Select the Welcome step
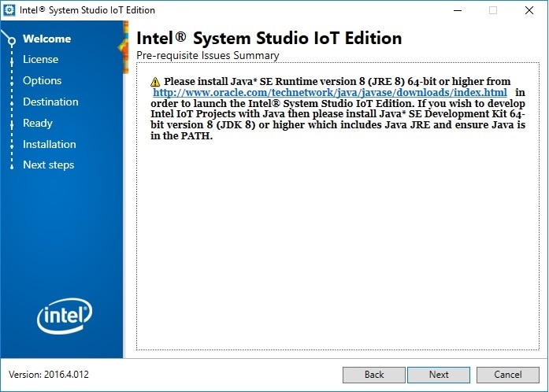 coord(46,39)
